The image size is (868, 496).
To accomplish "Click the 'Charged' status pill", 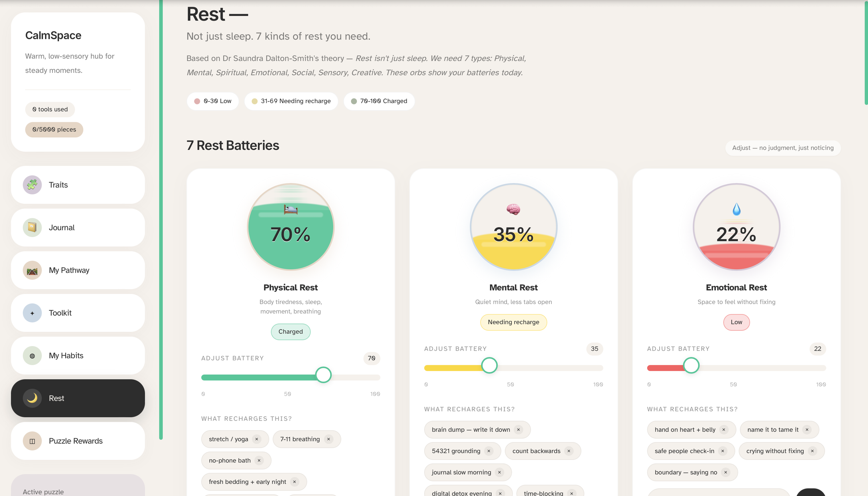I will (291, 331).
